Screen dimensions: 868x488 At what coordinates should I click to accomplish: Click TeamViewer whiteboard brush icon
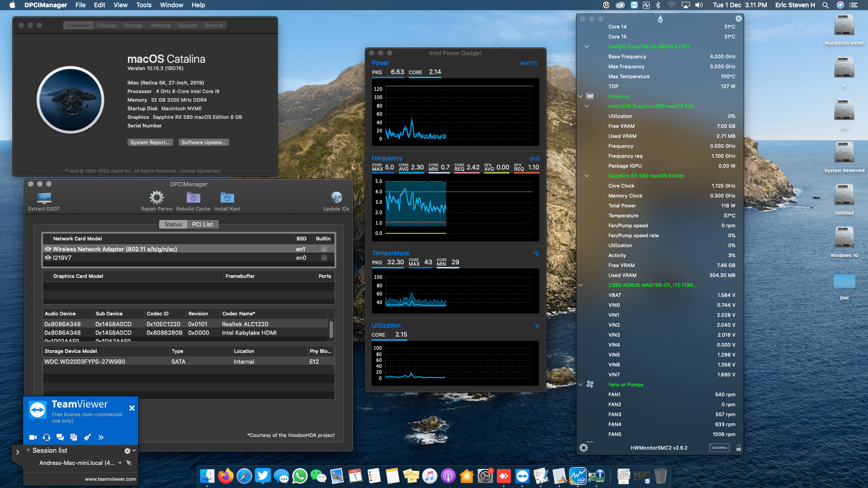pyautogui.click(x=87, y=437)
